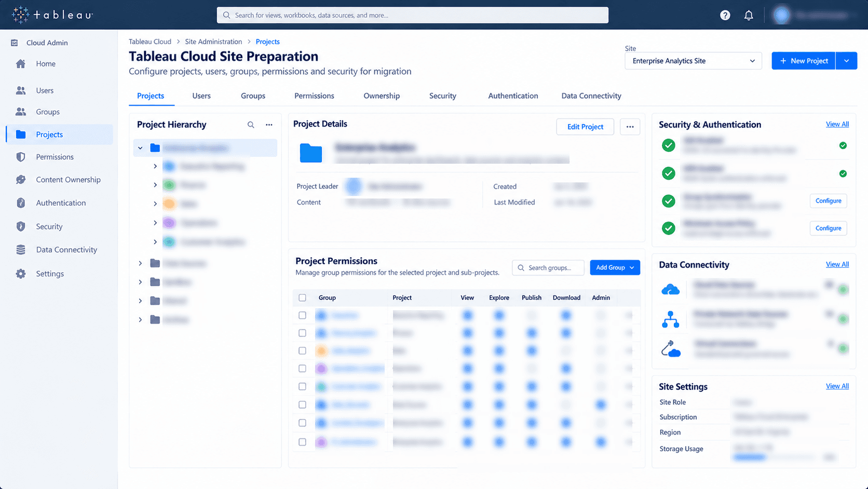This screenshot has width=868, height=489.
Task: Open Permissions shield icon in sidebar
Action: [21, 157]
